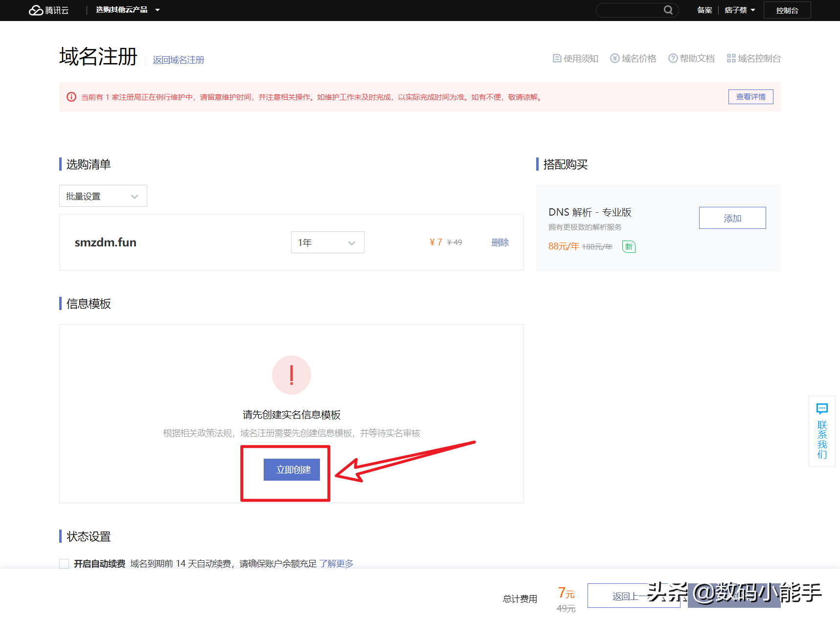840x621 pixels.
Task: Click the search magnifier icon
Action: coord(668,10)
